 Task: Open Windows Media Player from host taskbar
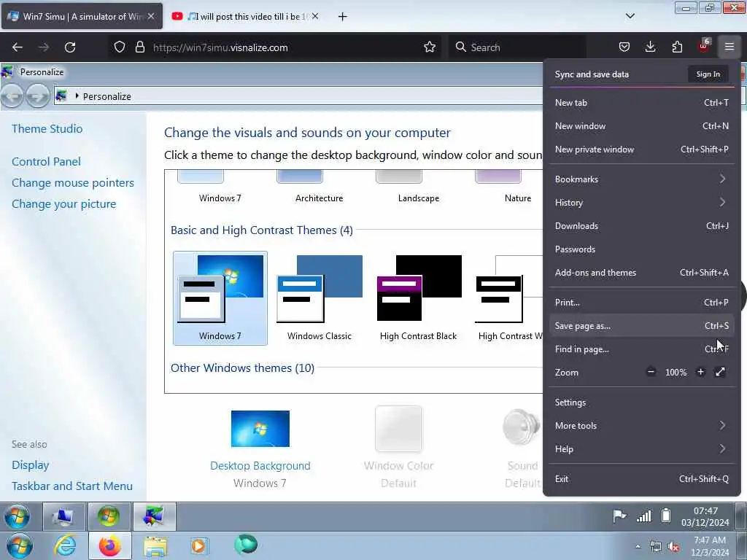pyautogui.click(x=198, y=545)
